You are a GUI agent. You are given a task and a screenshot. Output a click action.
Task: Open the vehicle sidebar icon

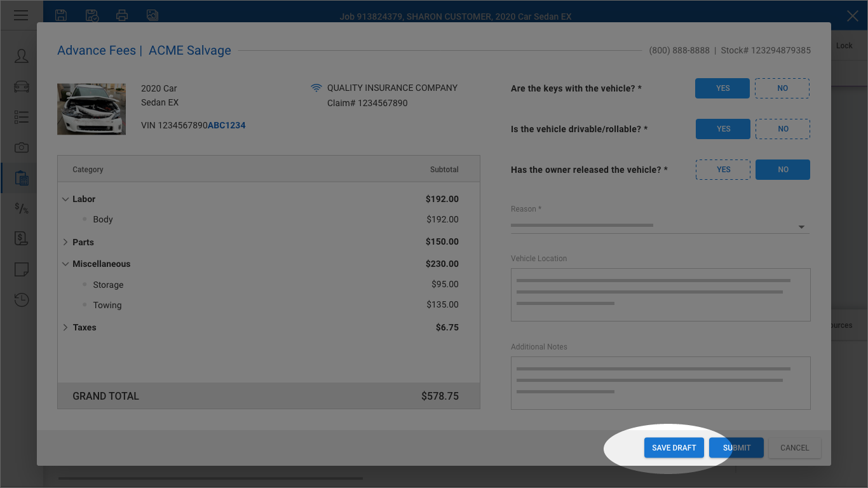(22, 86)
